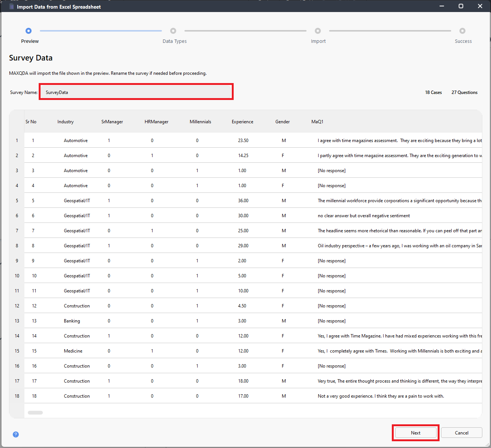The height and width of the screenshot is (448, 491).
Task: Click the Cancel button
Action: click(461, 433)
